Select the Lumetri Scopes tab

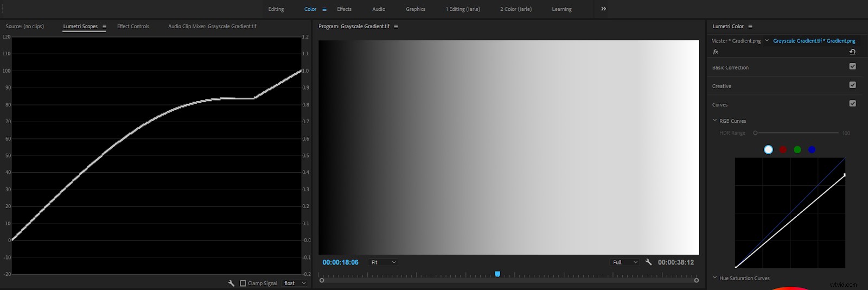80,26
